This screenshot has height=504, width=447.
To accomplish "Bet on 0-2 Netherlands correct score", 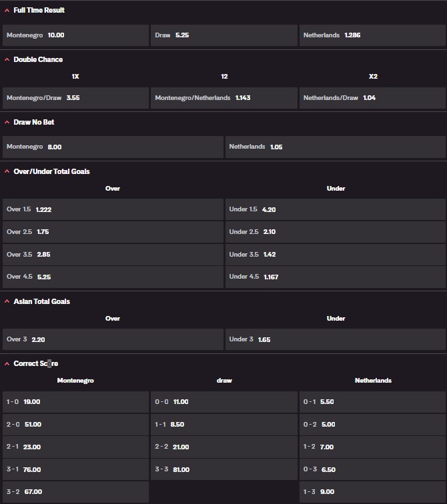I will tap(372, 425).
